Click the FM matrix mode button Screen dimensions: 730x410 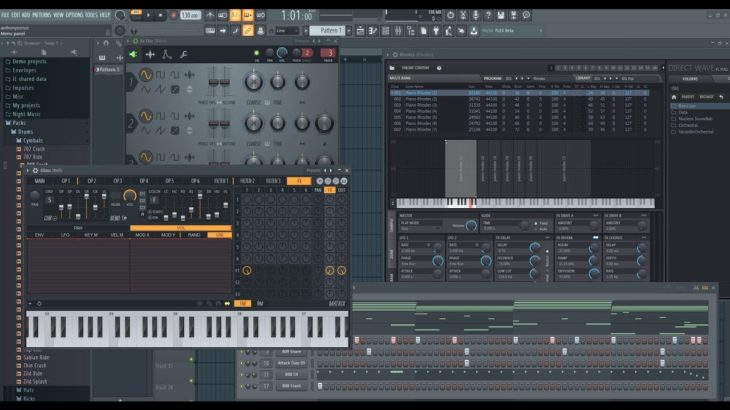pos(243,303)
